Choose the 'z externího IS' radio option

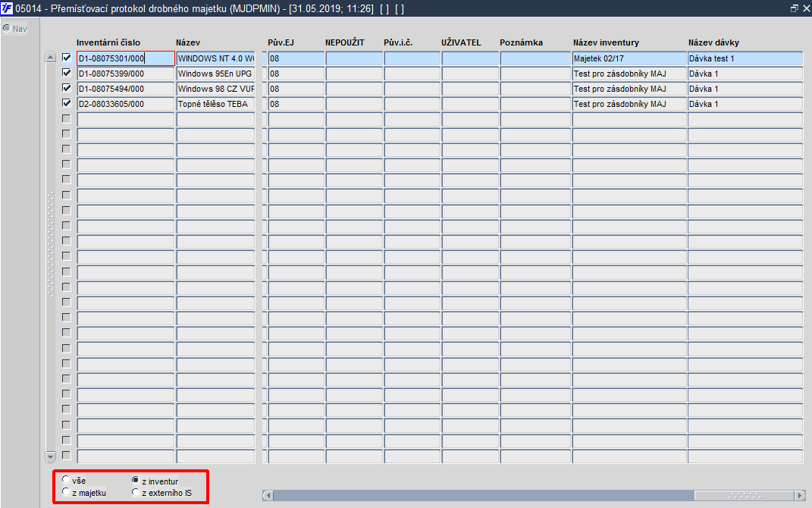pos(136,492)
